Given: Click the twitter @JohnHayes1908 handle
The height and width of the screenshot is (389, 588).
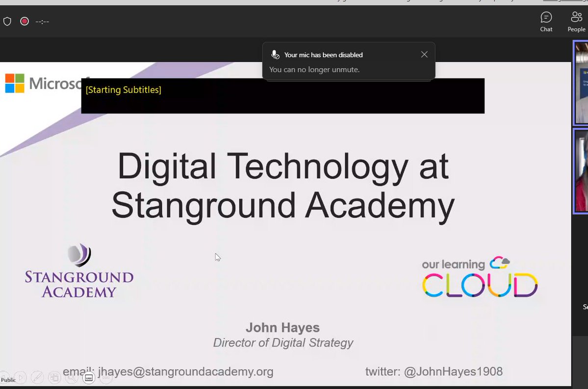Looking at the screenshot, I should (434, 371).
